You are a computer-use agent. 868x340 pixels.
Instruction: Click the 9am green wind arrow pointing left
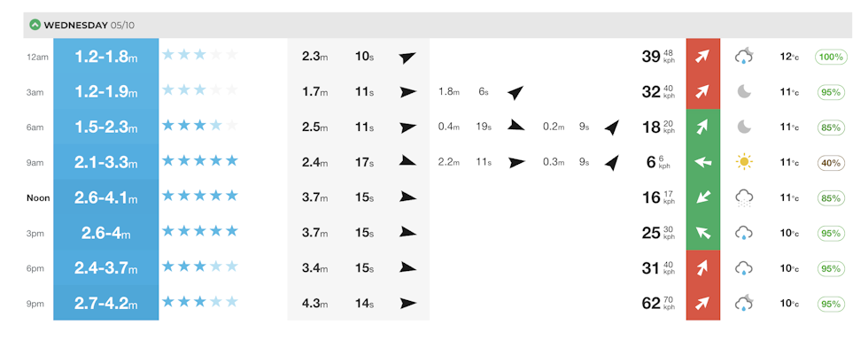pyautogui.click(x=702, y=162)
